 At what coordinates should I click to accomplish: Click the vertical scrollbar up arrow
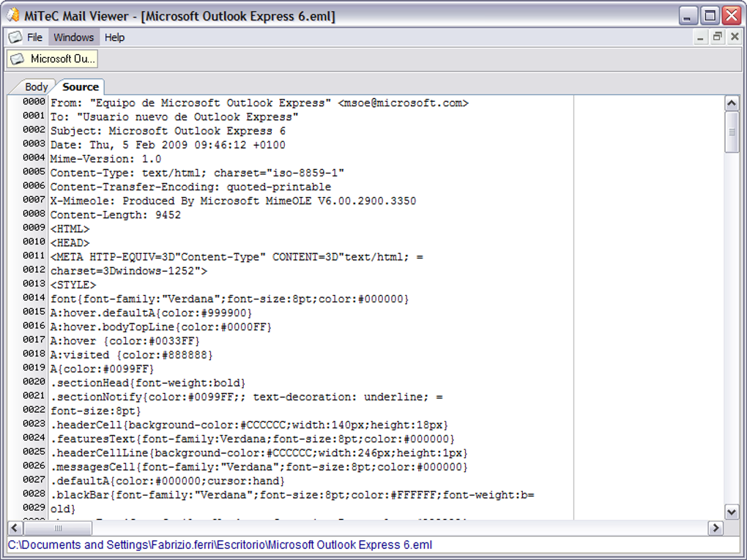coord(732,103)
